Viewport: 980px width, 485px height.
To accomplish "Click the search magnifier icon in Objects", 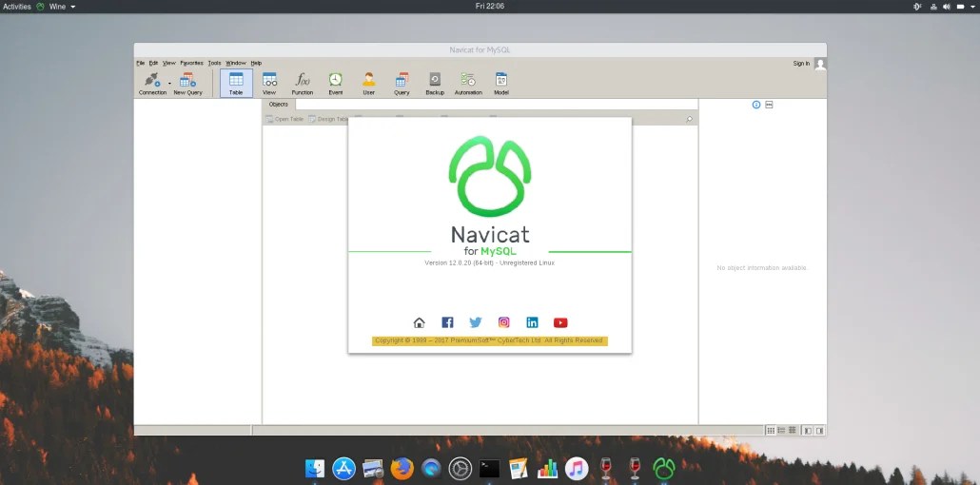I will [x=690, y=119].
